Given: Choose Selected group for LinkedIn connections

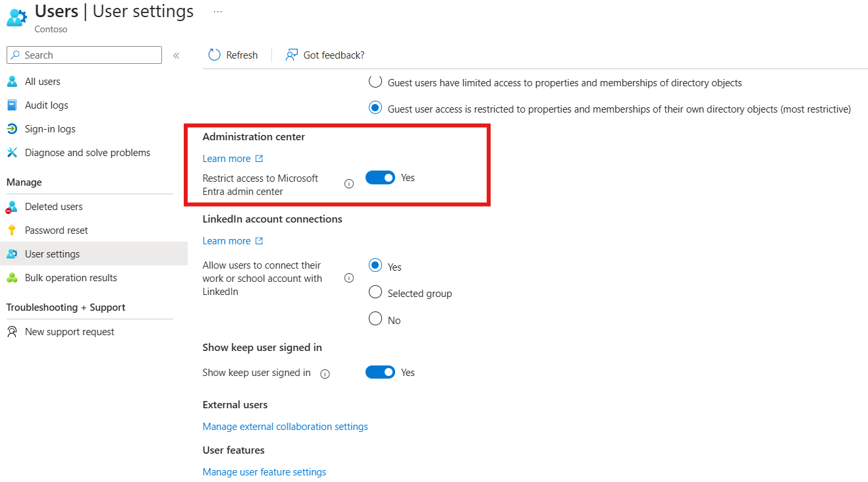Looking at the screenshot, I should (375, 293).
